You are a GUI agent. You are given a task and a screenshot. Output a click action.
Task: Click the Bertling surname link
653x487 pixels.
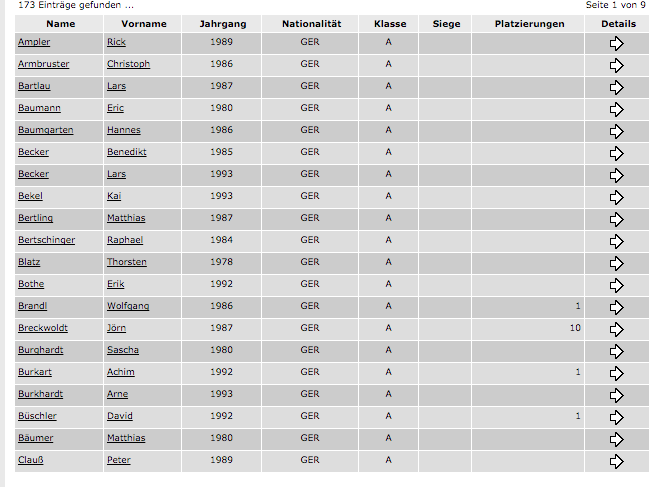coord(35,218)
